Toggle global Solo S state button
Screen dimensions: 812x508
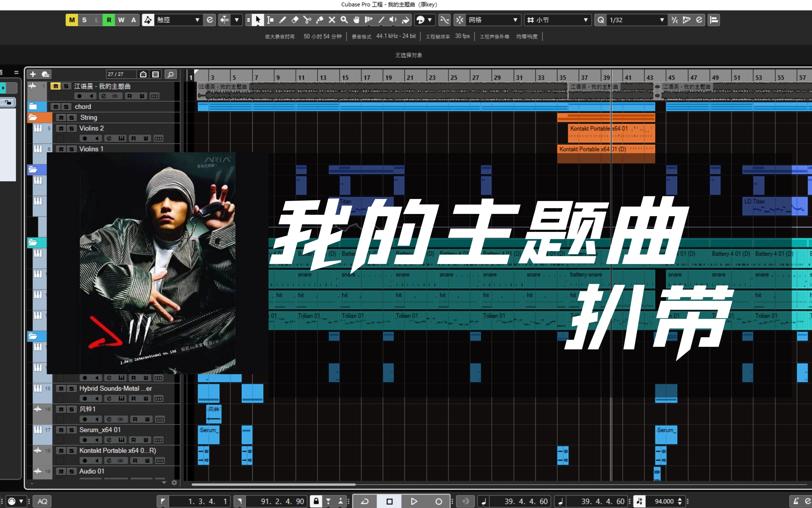(x=84, y=20)
